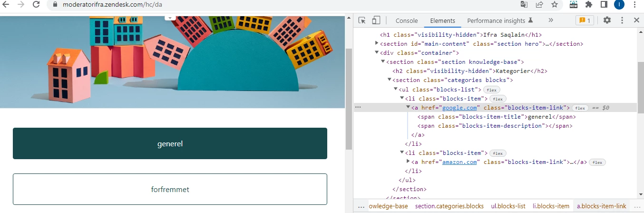Go back to previous page
644x213 pixels.
[6, 4]
